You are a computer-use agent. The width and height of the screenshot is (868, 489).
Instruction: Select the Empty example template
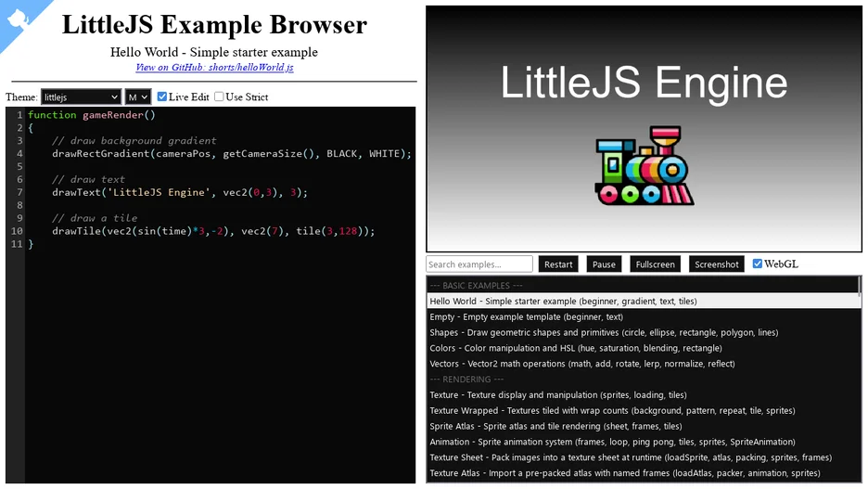(x=642, y=316)
